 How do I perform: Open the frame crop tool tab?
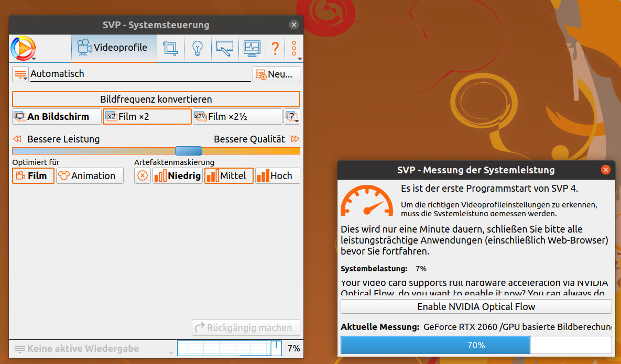tap(170, 48)
